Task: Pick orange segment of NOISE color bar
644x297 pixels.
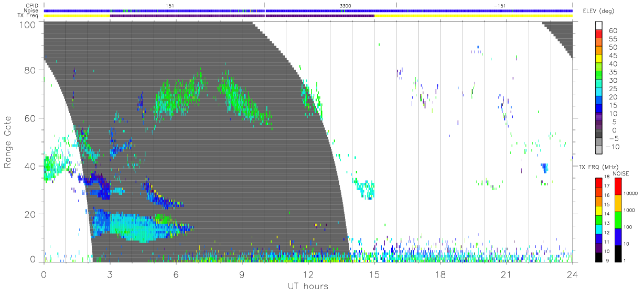Action: tap(618, 203)
